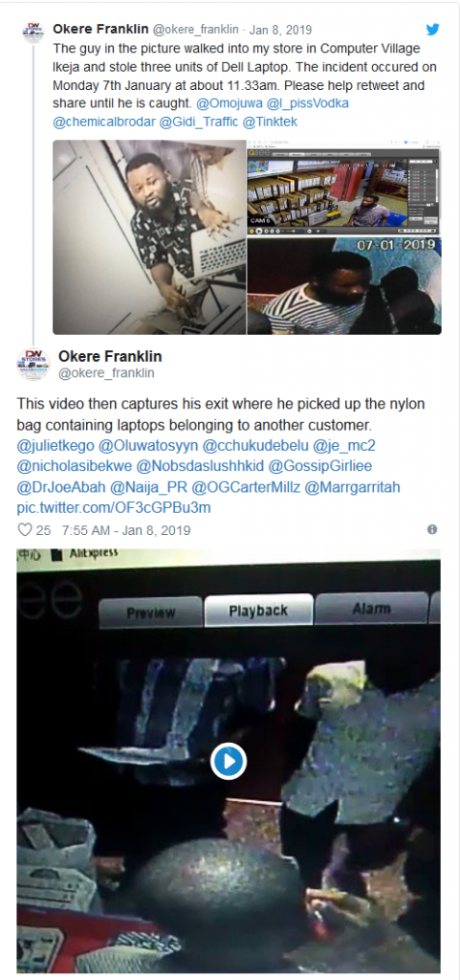Open the 07-01-2019 CCTV close-up image
460x980 pixels.
[x=344, y=286]
